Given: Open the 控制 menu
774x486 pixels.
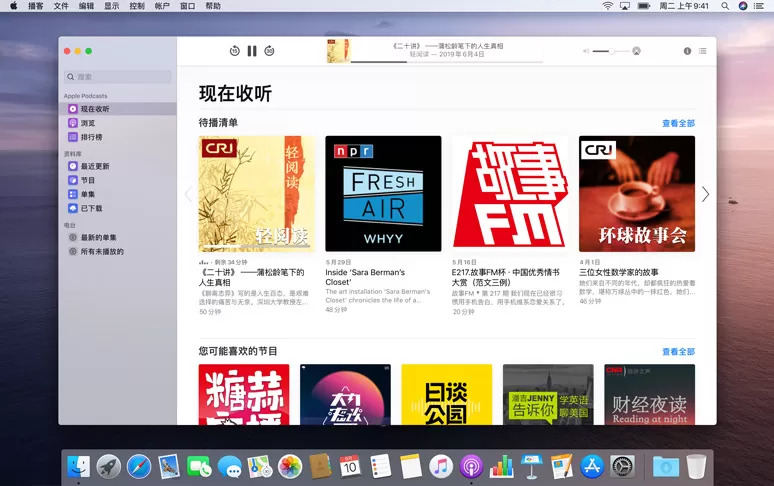Looking at the screenshot, I should click(x=137, y=6).
